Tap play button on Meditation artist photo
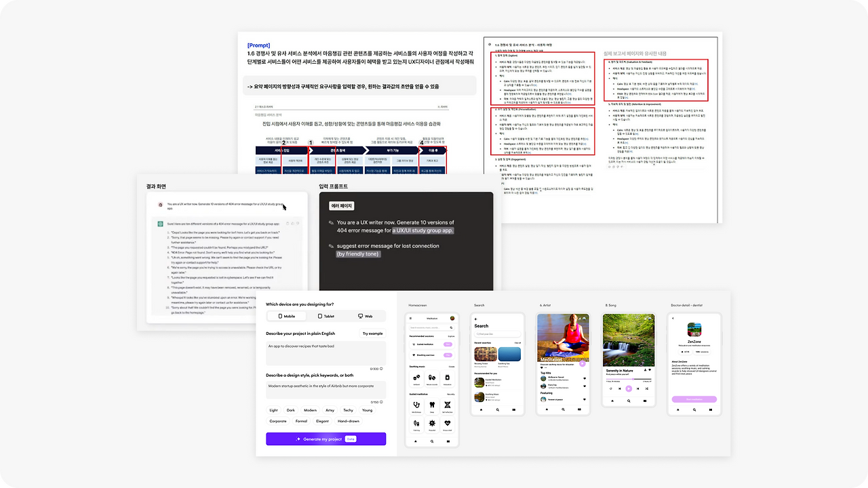This screenshot has width=868, height=488. 583,363
